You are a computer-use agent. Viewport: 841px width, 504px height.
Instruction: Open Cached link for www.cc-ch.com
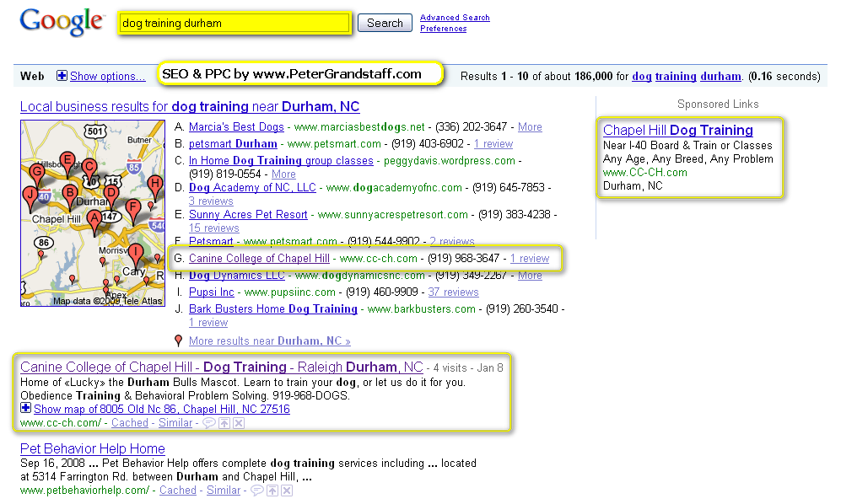(x=130, y=422)
